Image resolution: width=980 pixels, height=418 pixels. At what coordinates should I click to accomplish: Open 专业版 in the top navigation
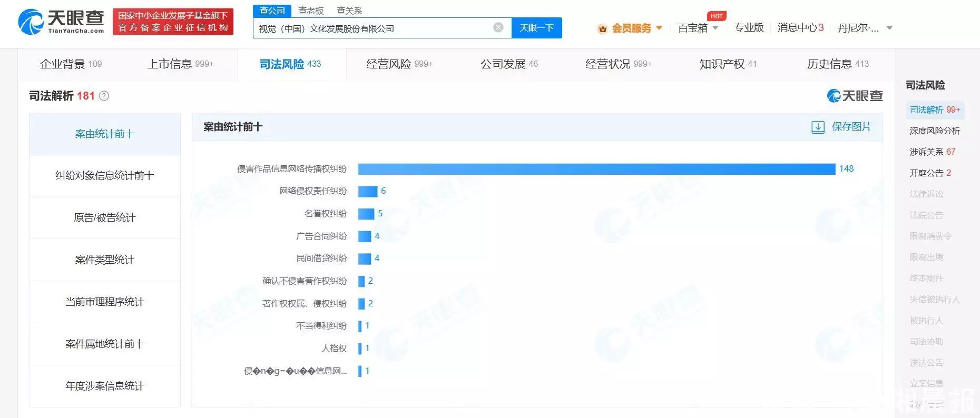[749, 28]
